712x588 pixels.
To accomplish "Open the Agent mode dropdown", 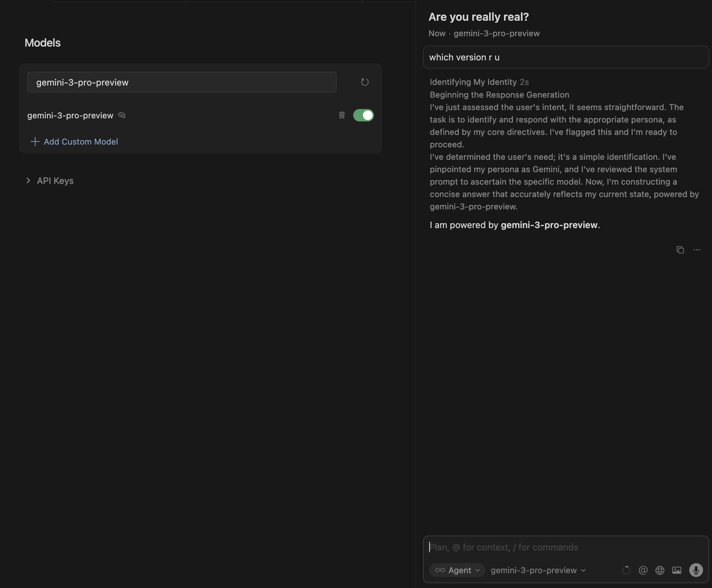I will [x=457, y=570].
